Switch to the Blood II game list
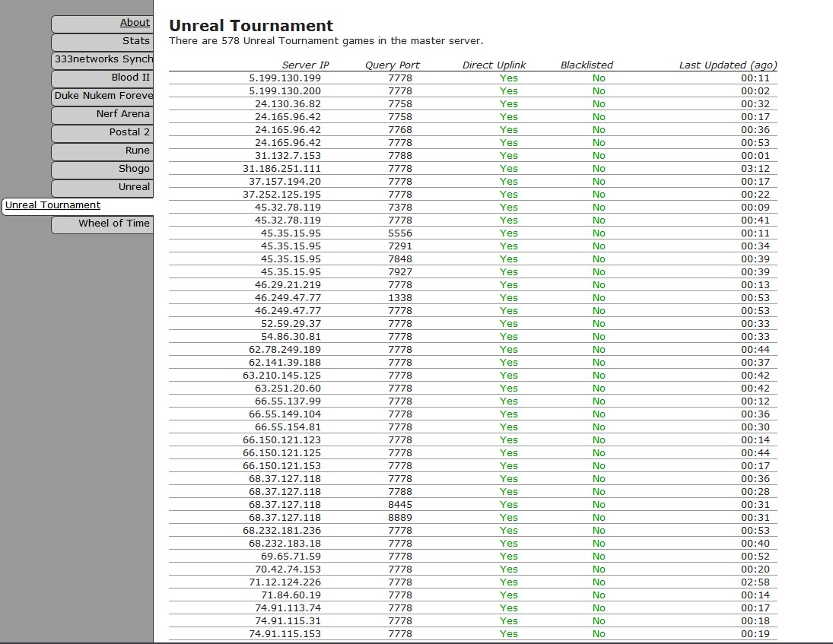The height and width of the screenshot is (644, 833). coord(103,78)
